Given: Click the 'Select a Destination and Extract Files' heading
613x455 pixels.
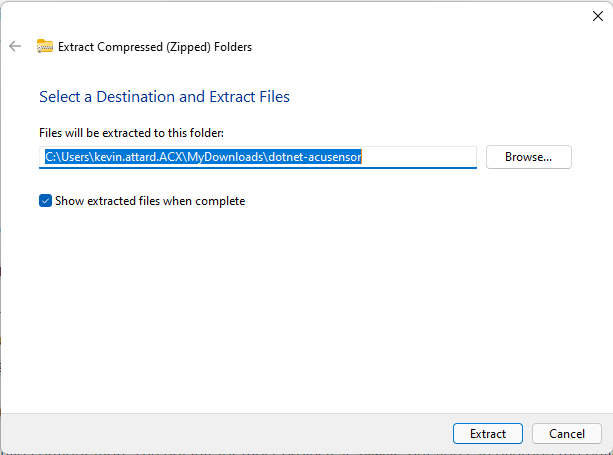Looking at the screenshot, I should point(164,97).
